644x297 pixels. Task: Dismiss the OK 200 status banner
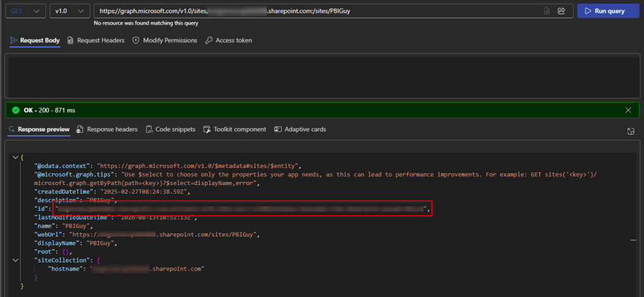[x=628, y=110]
